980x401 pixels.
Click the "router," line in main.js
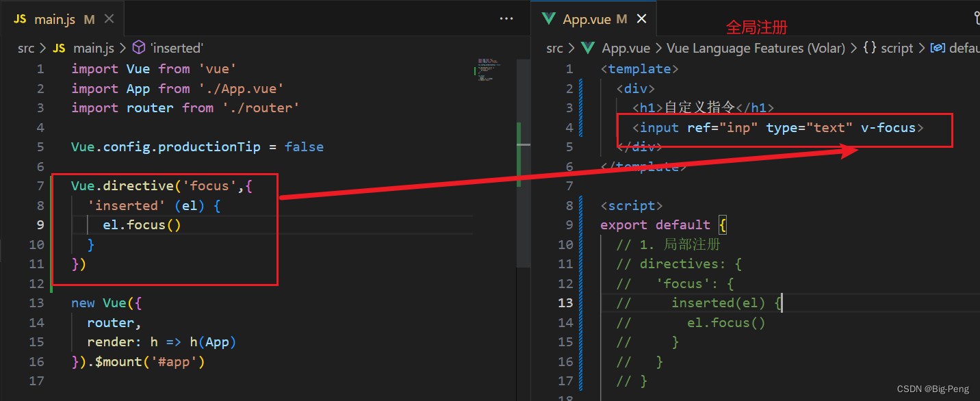coord(114,322)
